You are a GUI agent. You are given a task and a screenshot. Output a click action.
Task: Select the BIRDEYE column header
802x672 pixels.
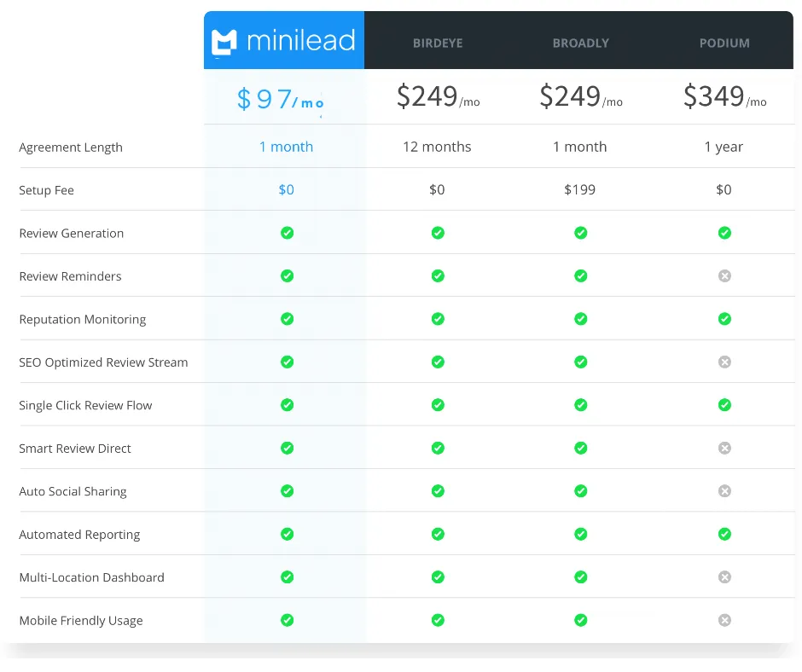[438, 43]
